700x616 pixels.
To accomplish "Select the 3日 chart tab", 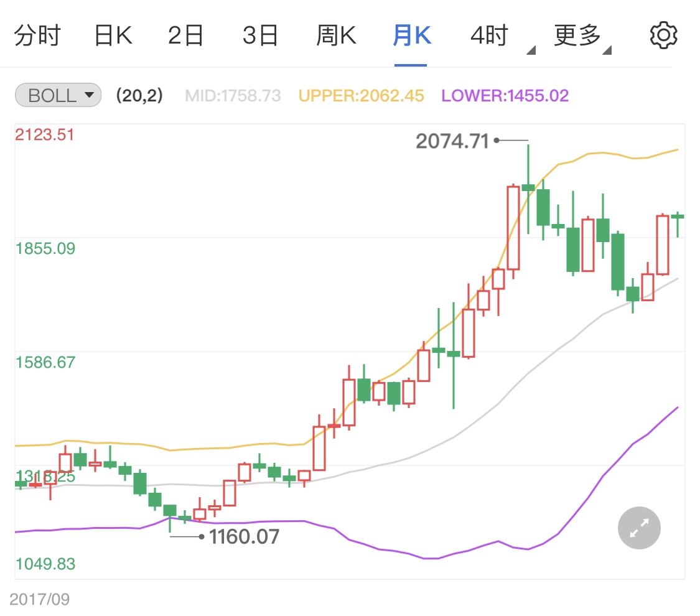I will 260,35.
